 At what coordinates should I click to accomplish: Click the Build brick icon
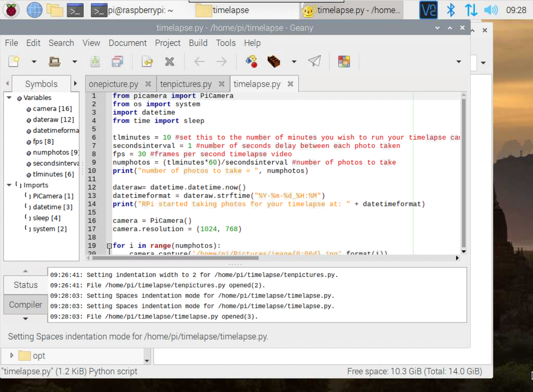tap(274, 62)
